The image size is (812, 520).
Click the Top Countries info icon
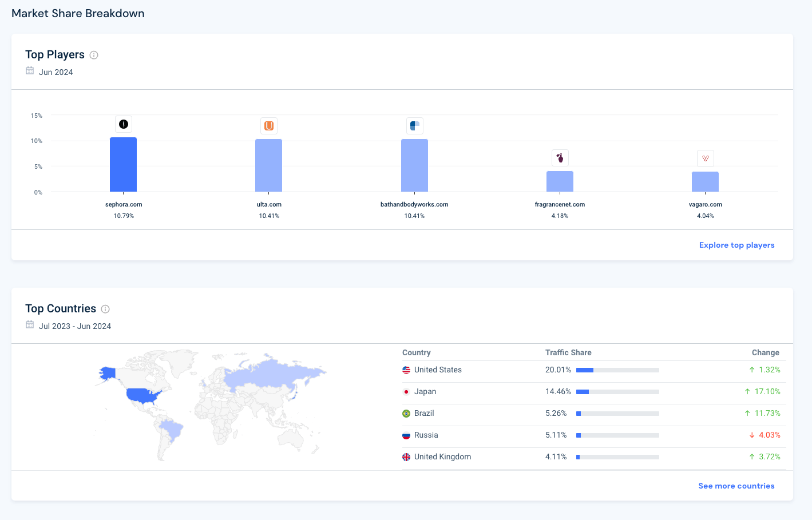pyautogui.click(x=105, y=309)
